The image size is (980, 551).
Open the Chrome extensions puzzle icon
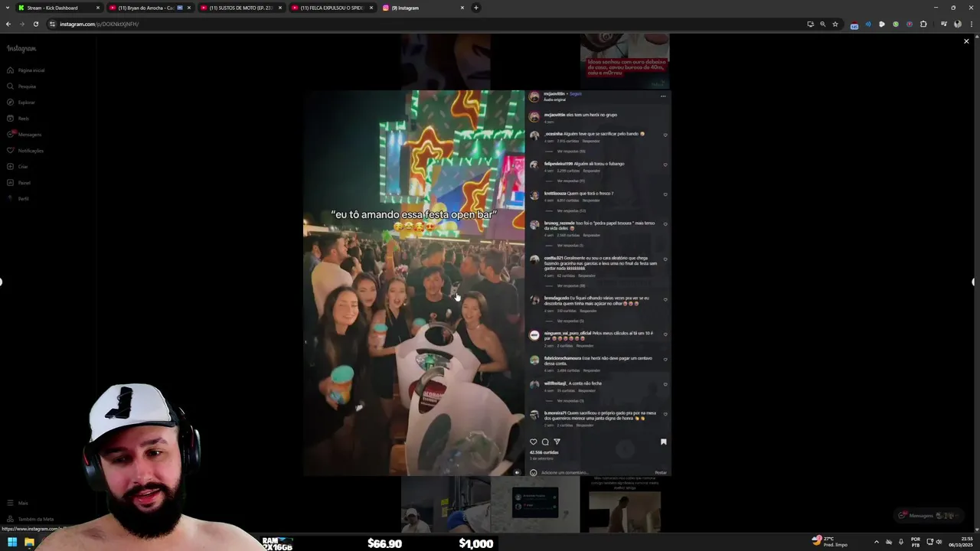(x=923, y=24)
